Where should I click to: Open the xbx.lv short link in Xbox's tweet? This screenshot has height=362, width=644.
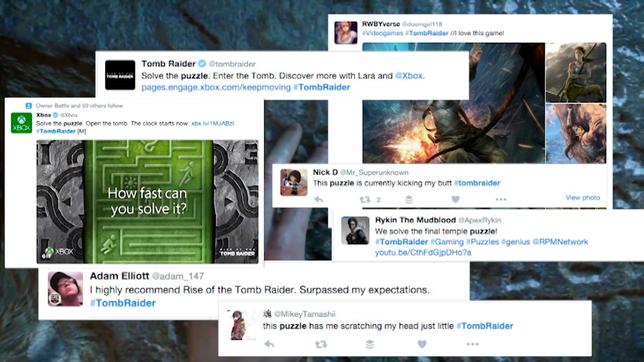coord(213,123)
